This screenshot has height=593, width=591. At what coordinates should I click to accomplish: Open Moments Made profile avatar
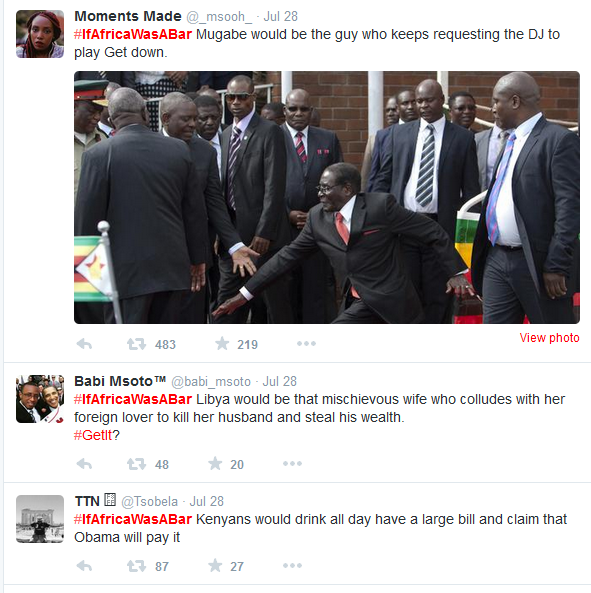tap(40, 34)
